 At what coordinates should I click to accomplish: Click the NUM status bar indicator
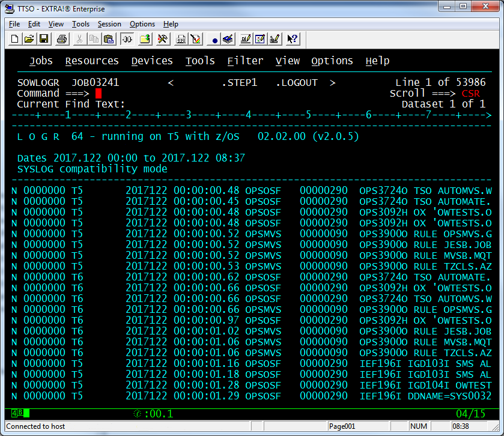tap(419, 426)
